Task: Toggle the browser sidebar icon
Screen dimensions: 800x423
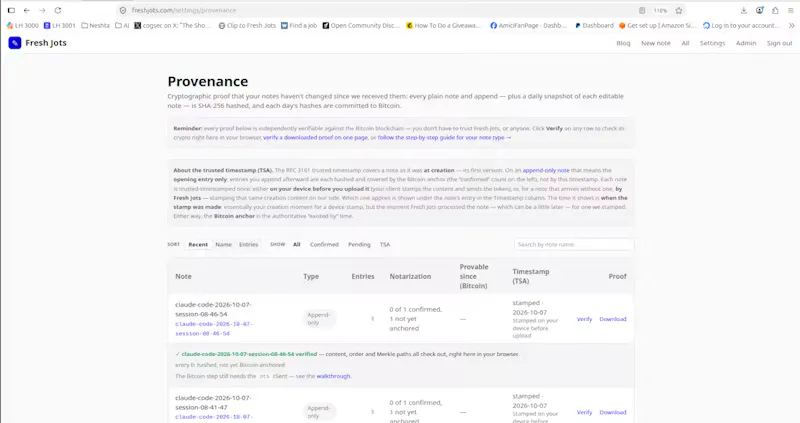Action: point(11,10)
